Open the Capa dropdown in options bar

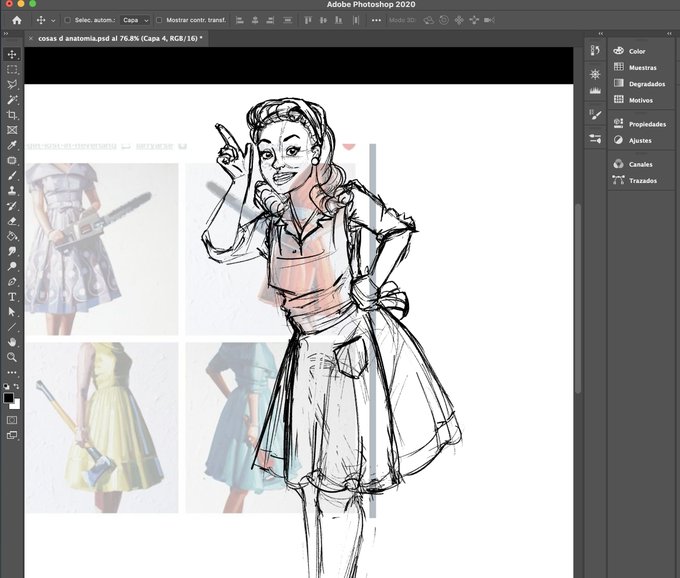[135, 20]
